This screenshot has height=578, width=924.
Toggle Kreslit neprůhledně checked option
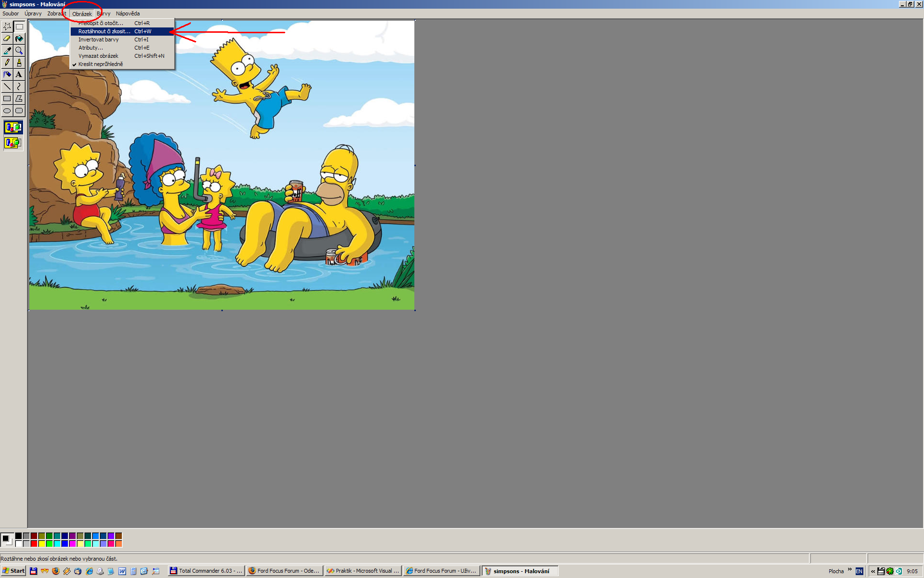click(101, 64)
